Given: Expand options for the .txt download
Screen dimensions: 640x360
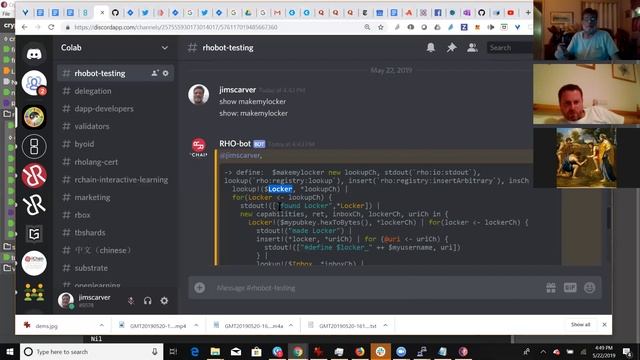Looking at the screenshot, I should pyautogui.click(x=386, y=325).
